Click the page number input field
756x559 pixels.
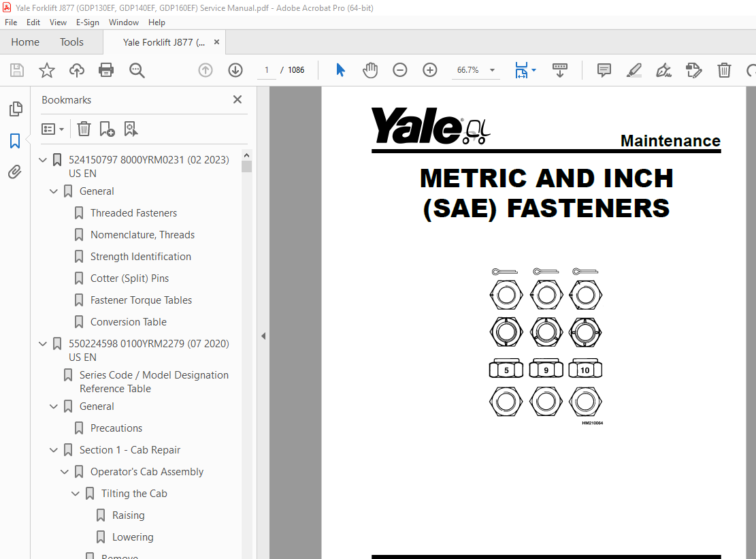pyautogui.click(x=267, y=70)
